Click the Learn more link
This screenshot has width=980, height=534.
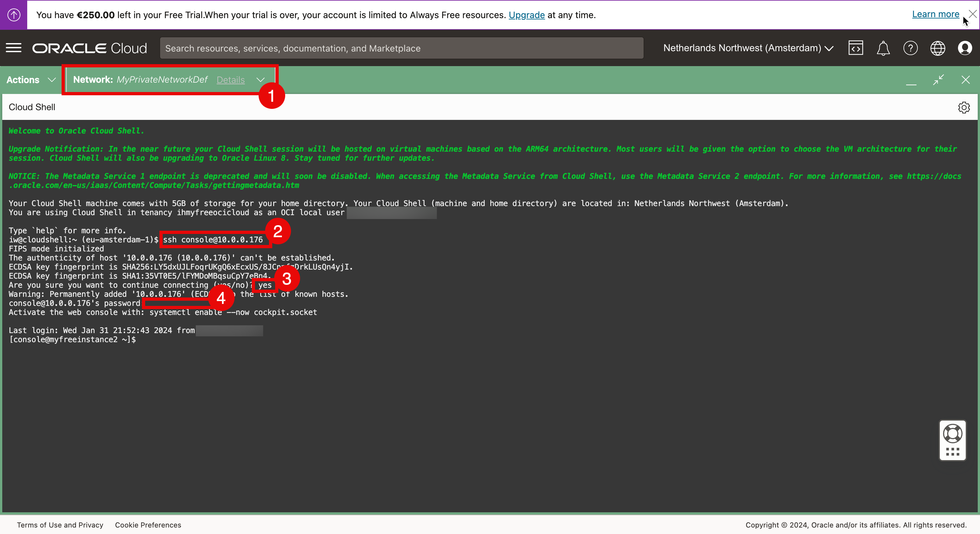pos(936,14)
